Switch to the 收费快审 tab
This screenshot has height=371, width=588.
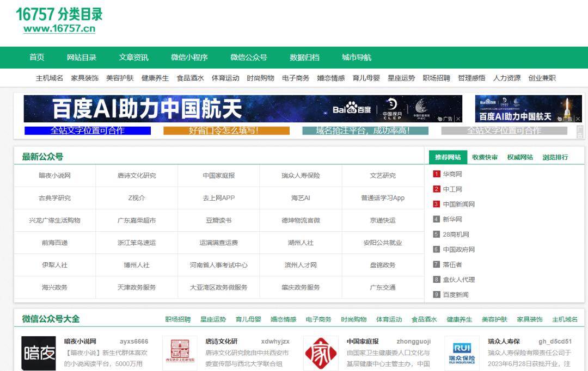click(x=485, y=157)
